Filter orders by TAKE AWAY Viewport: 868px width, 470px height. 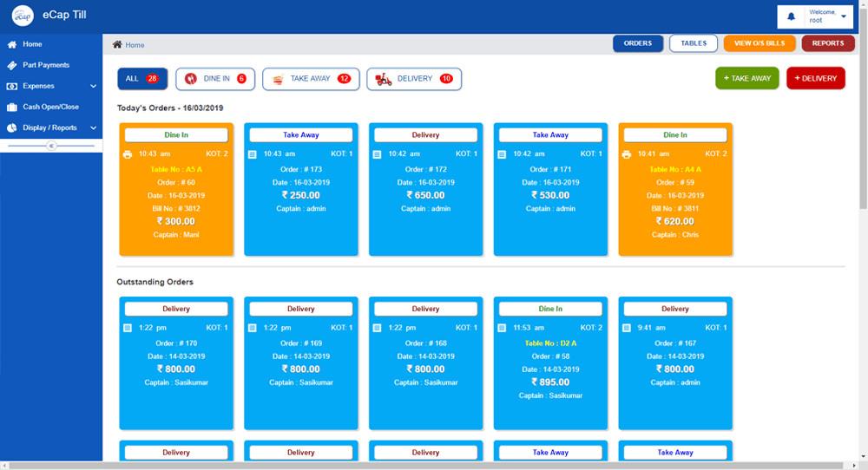tap(311, 79)
